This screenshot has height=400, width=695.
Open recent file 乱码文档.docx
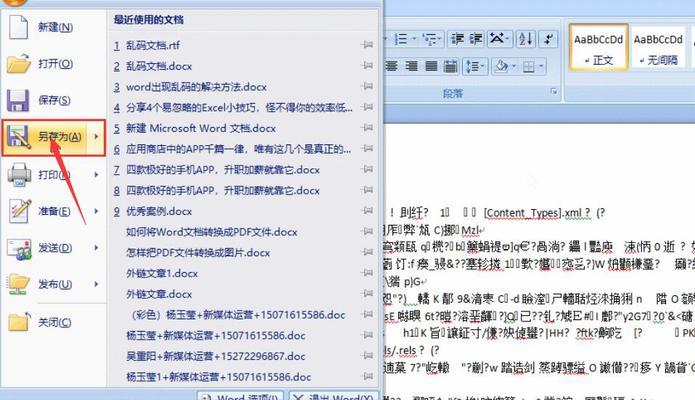click(159, 66)
